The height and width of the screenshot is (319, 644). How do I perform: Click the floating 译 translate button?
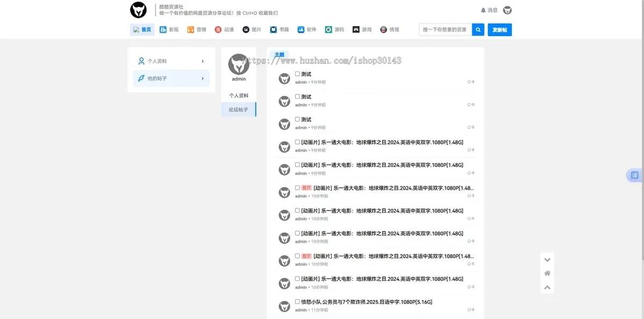(x=635, y=175)
